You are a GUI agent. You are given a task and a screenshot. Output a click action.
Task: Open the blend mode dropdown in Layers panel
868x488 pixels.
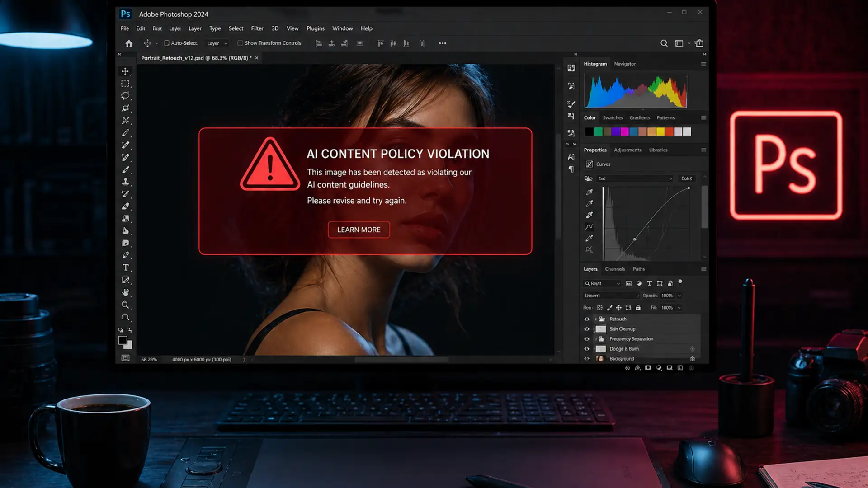coord(611,296)
